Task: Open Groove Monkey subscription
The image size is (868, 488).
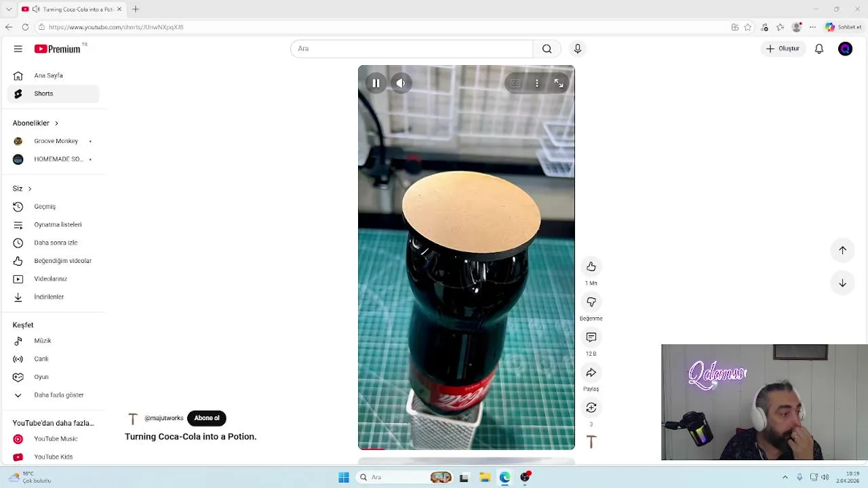Action: coord(53,141)
